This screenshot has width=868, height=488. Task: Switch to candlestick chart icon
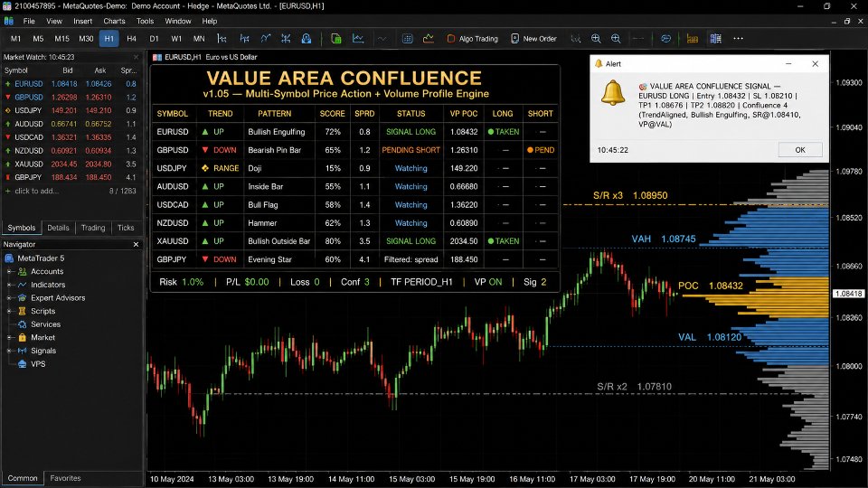[x=244, y=39]
